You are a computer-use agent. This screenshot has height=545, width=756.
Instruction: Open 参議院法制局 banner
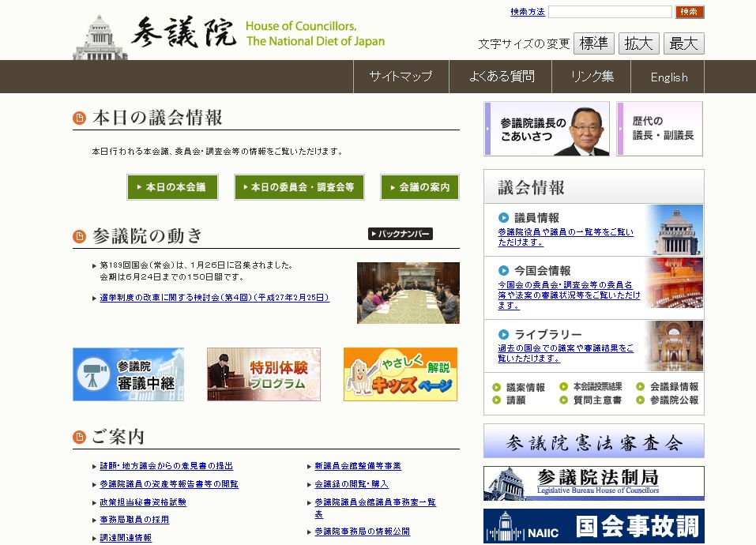(x=594, y=483)
